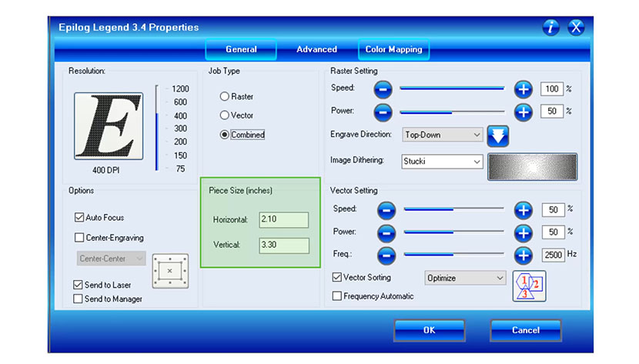The width and height of the screenshot is (639, 364).
Task: Click the engrave direction down-arrow icon
Action: pos(498,135)
